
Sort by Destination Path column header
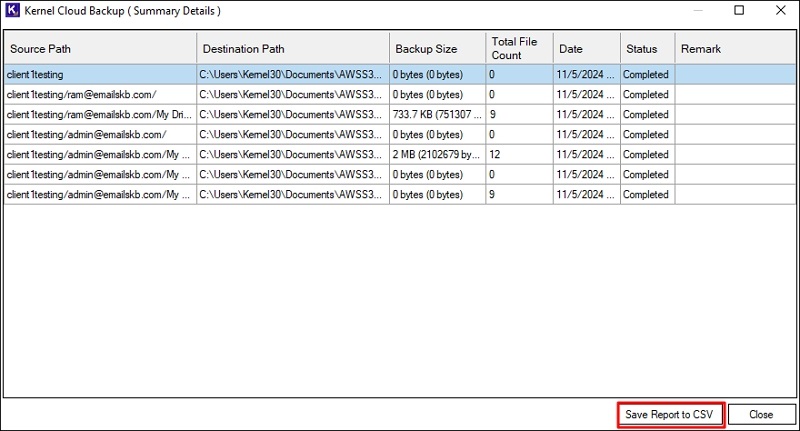293,48
